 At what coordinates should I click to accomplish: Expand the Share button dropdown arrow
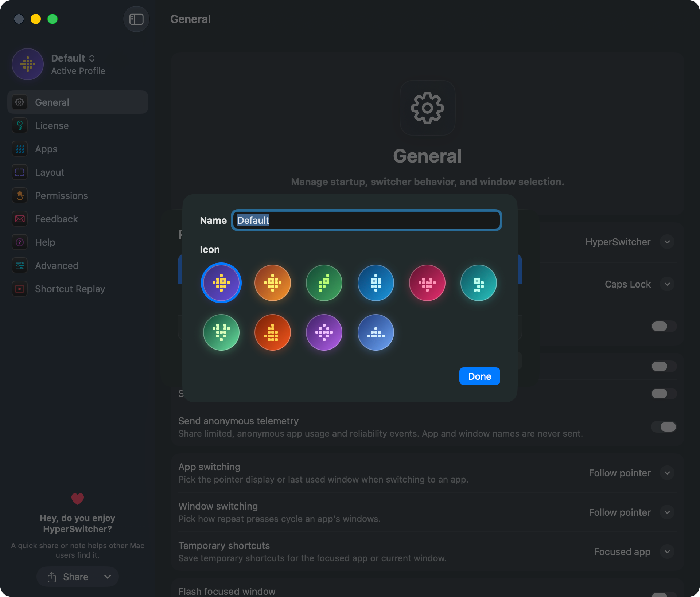[108, 577]
